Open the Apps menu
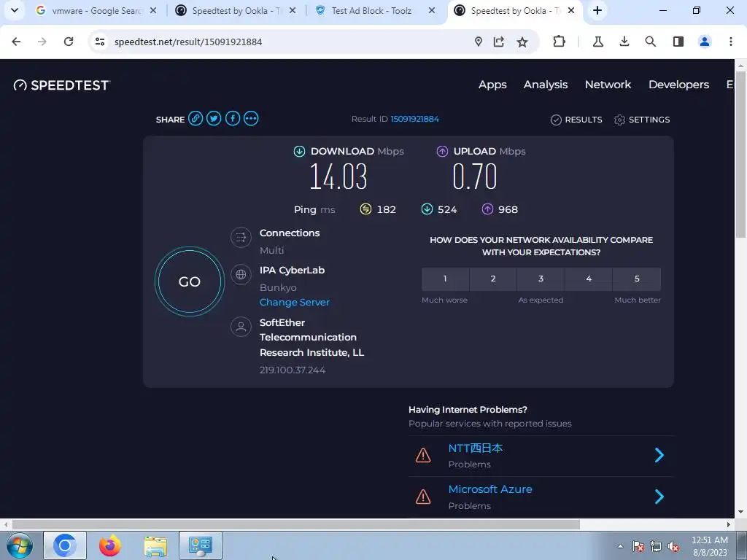The image size is (747, 560). 492,85
